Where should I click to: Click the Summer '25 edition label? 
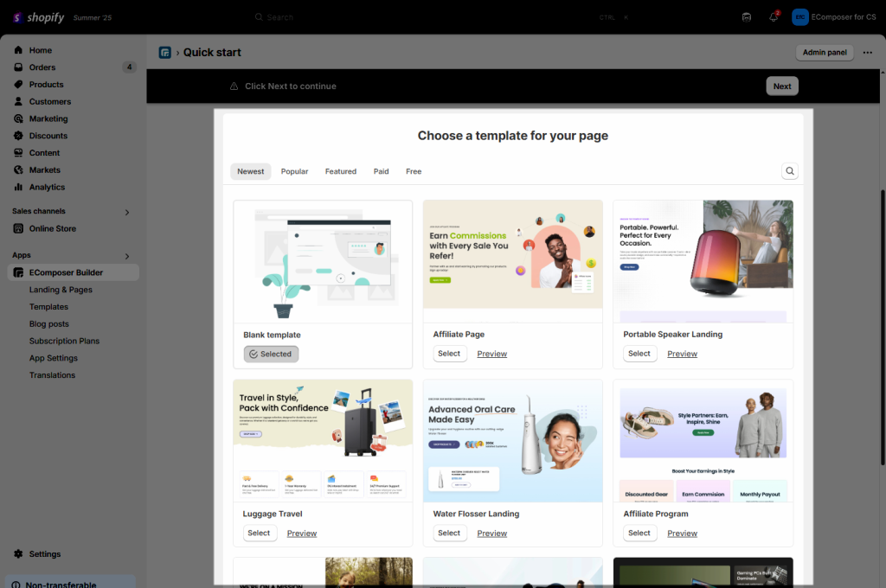coord(93,18)
